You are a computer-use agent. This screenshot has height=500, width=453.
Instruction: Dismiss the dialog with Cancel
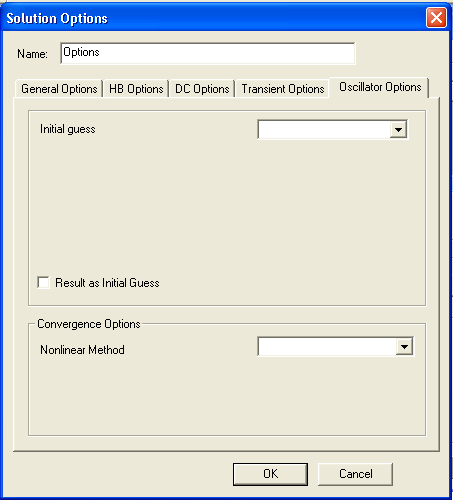(x=355, y=474)
